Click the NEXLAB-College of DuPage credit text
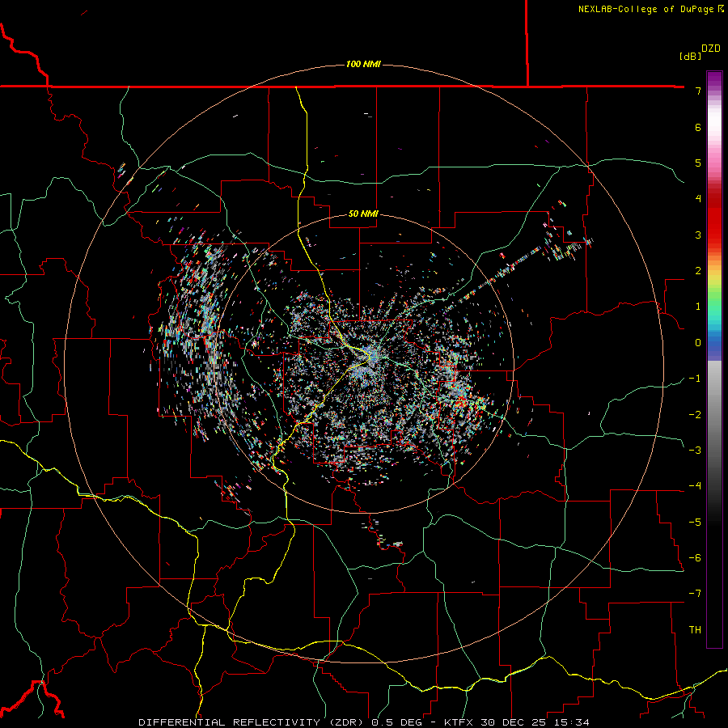 [x=646, y=9]
